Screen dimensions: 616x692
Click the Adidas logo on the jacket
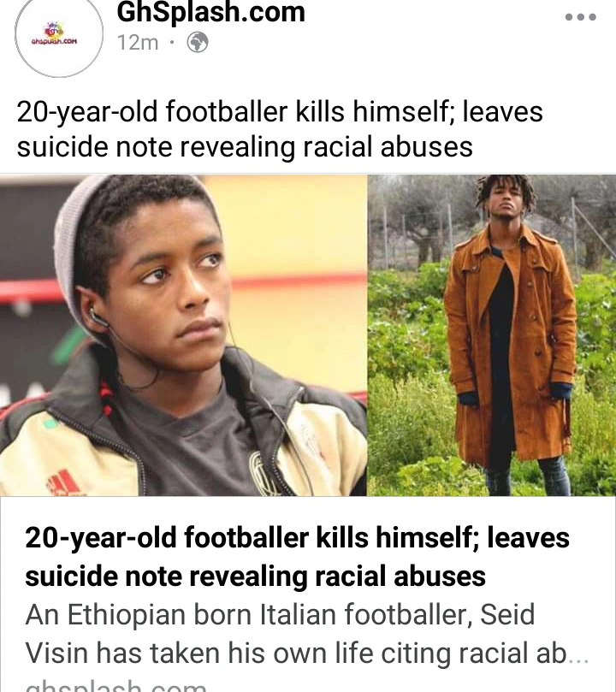click(63, 482)
